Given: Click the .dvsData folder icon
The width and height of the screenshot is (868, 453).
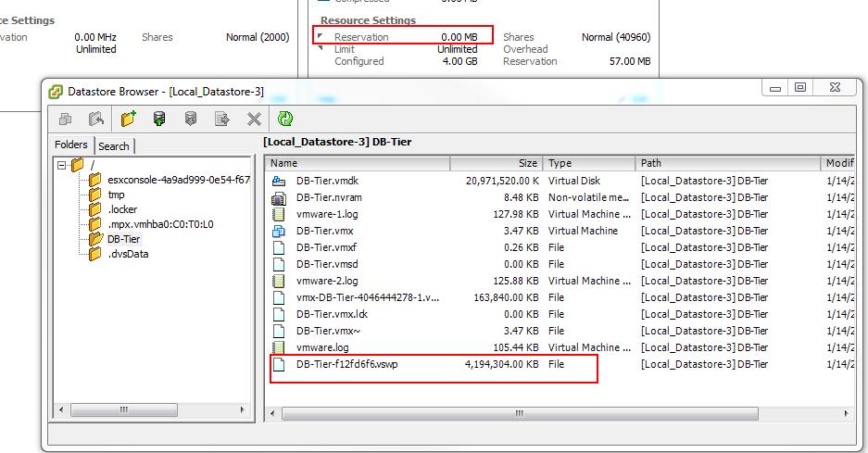Looking at the screenshot, I should tap(95, 254).
